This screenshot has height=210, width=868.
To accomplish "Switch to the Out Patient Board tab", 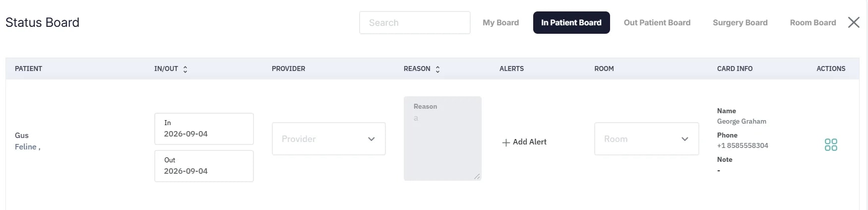I will point(657,23).
